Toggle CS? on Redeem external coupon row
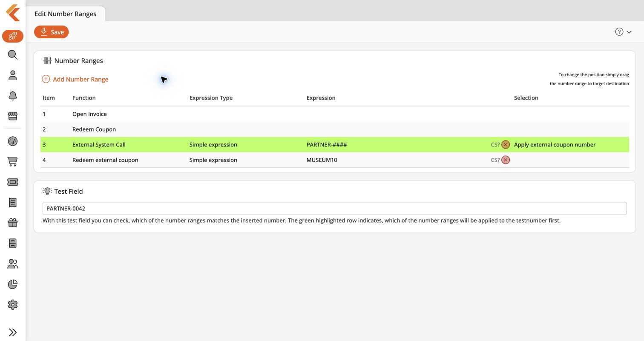 click(x=495, y=160)
